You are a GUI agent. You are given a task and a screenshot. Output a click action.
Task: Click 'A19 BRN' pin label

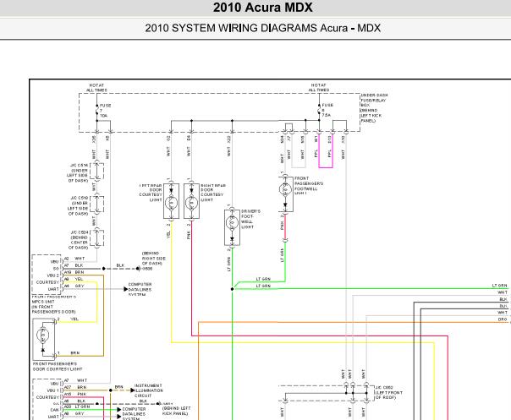click(x=74, y=272)
